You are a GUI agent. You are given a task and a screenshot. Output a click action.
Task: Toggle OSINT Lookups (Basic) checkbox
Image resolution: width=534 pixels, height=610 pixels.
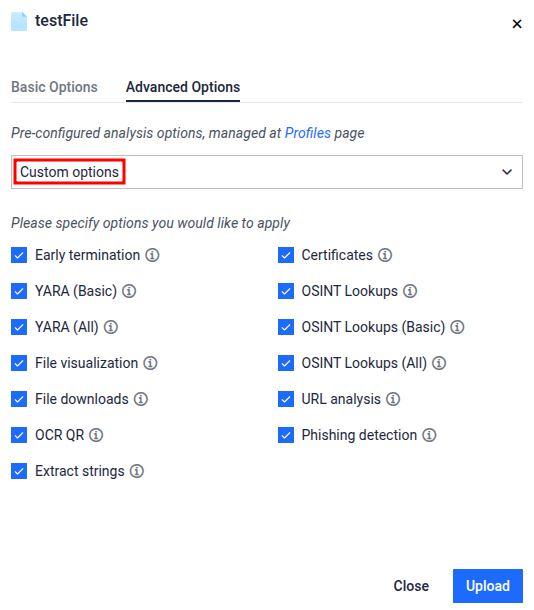[x=286, y=327]
